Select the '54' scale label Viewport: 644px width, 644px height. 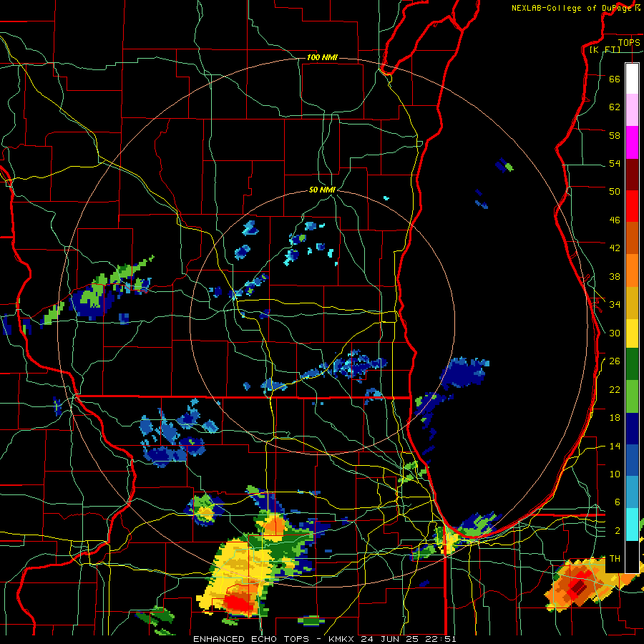615,163
